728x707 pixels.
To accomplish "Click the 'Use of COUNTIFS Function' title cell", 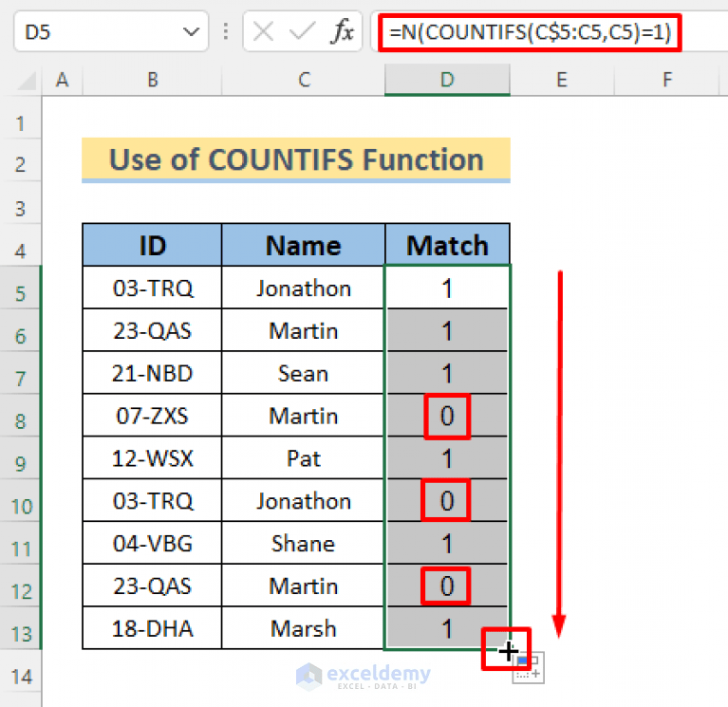I will tap(296, 159).
